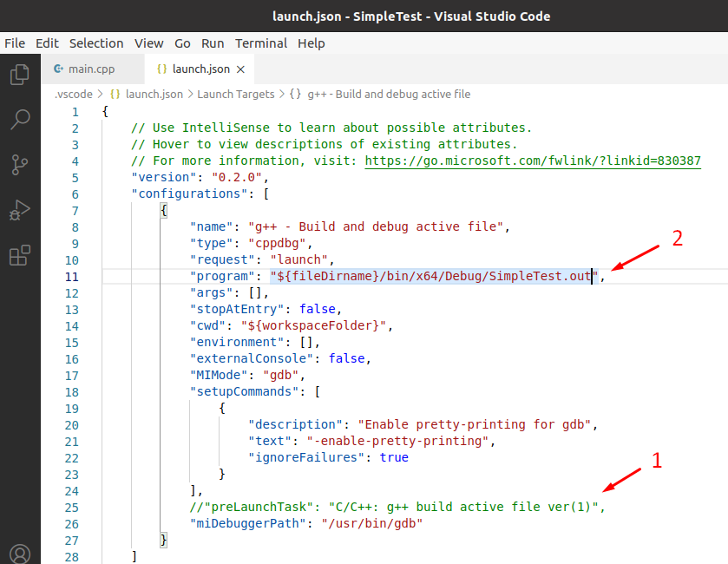Select the launch.json editor tab
Screen dimensions: 728x564
(200, 69)
